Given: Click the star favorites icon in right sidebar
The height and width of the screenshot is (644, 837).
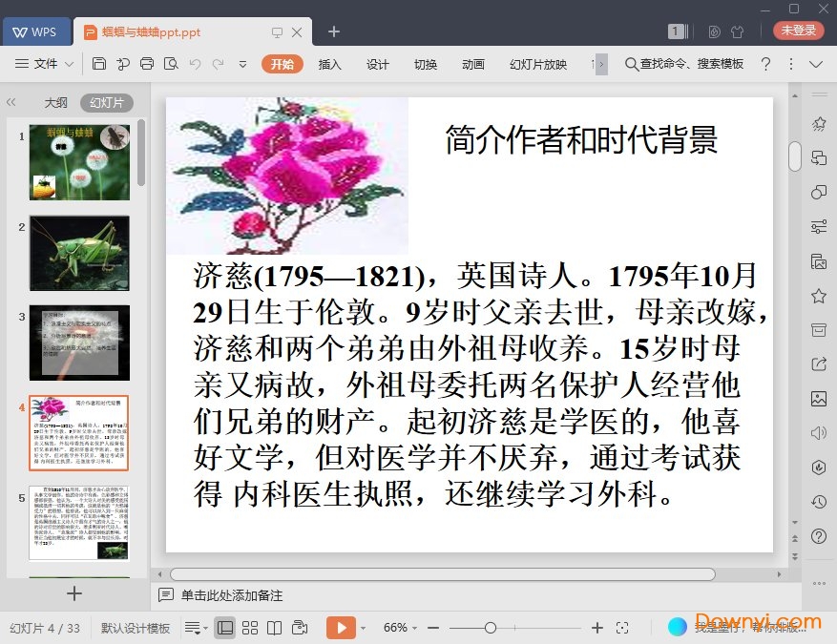Looking at the screenshot, I should point(818,296).
